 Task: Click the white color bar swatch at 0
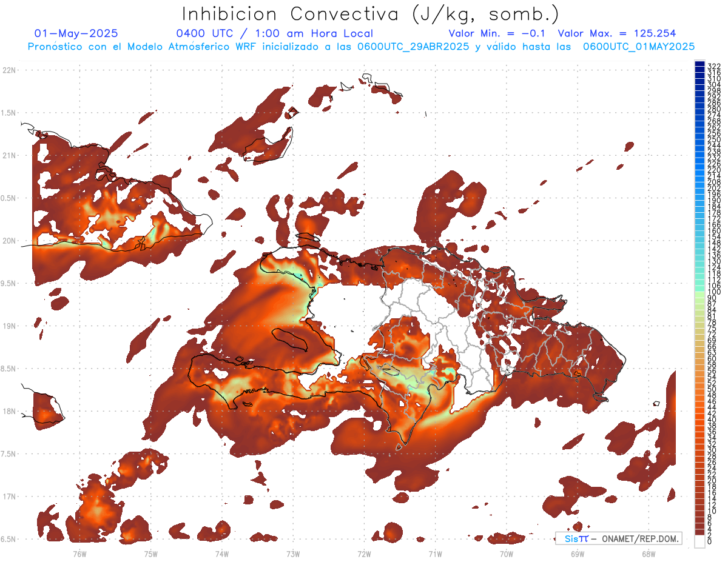tap(699, 541)
